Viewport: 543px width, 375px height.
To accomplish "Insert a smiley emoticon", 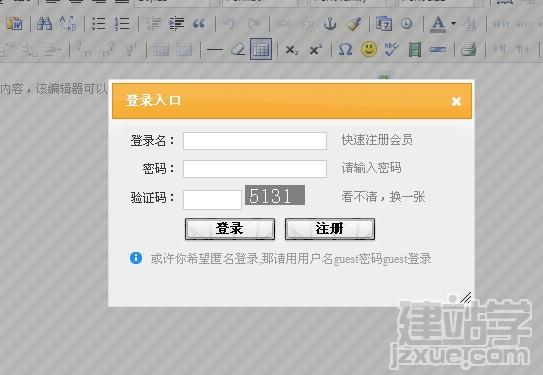I will (369, 49).
